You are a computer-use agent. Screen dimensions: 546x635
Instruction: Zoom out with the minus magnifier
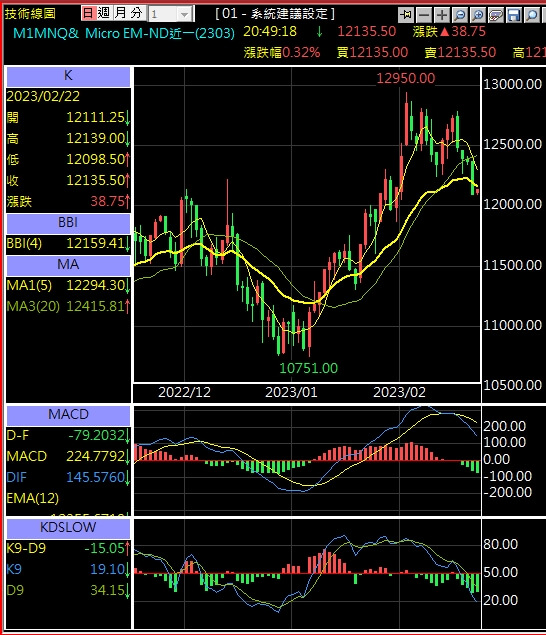[460, 15]
